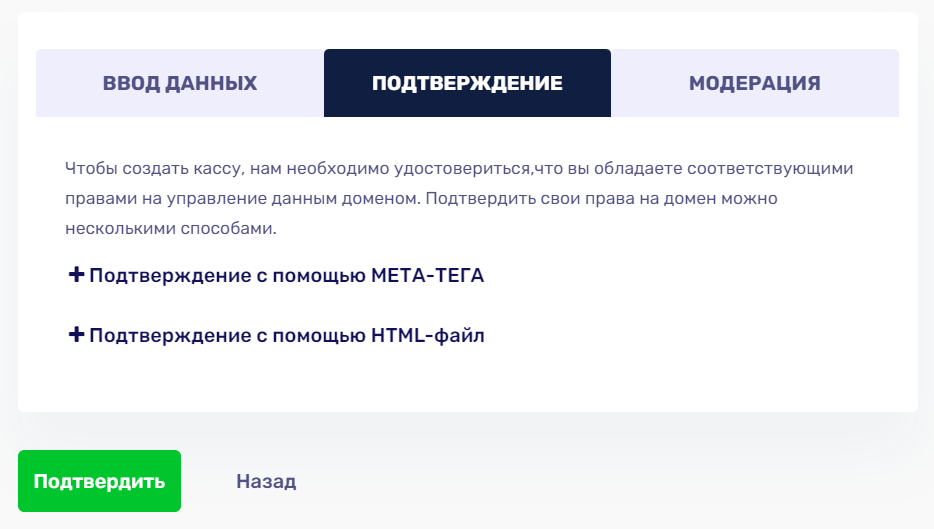Click the plus icon beside HTML-файл confirmation

click(76, 334)
